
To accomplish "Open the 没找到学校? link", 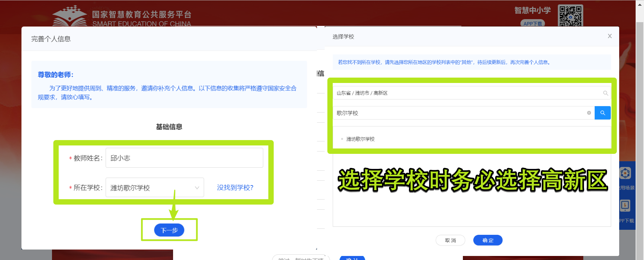I will point(235,188).
